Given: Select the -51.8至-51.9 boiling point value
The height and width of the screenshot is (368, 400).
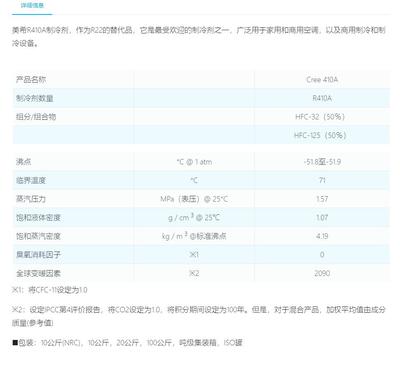Looking at the screenshot, I should click(322, 162).
